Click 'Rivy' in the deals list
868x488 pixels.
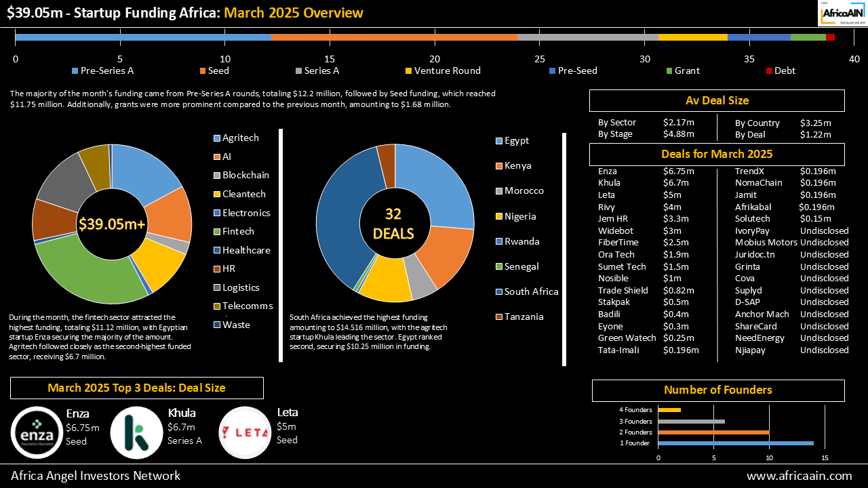[x=607, y=207]
